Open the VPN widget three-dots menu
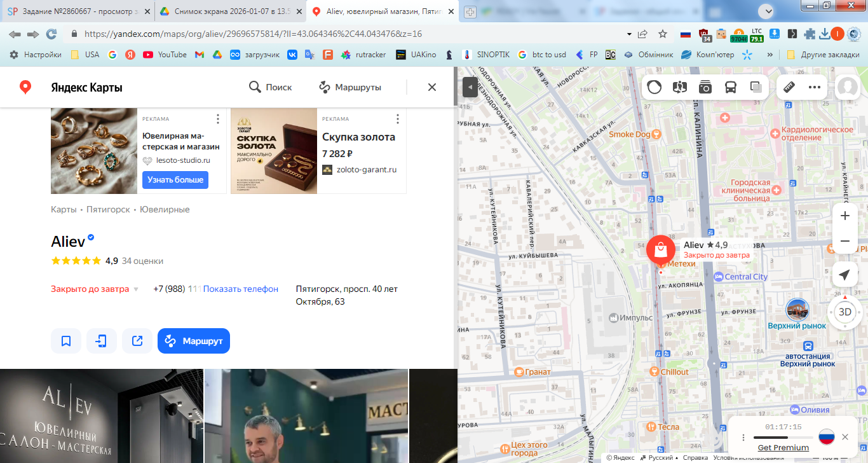Viewport: 868px width, 463px height. tap(743, 438)
